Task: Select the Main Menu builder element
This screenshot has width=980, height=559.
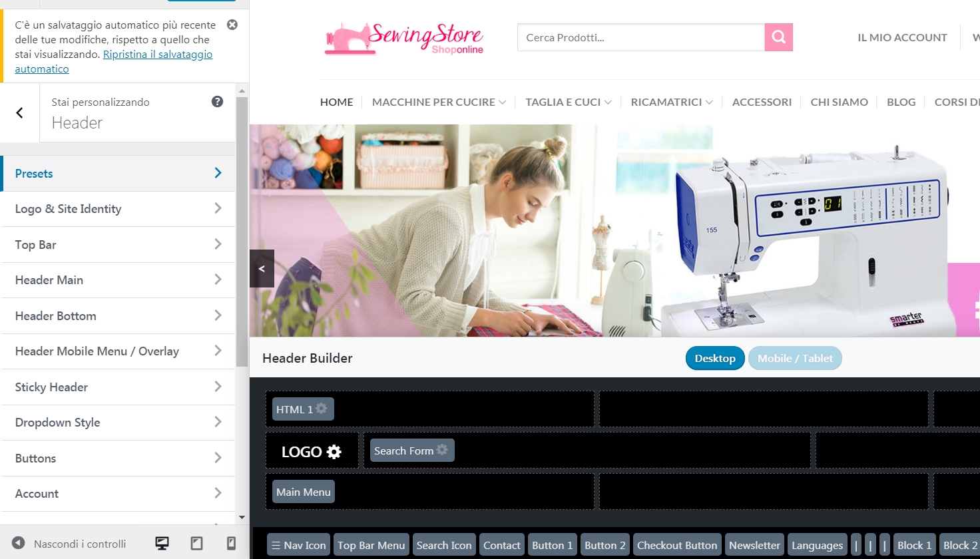Action: [x=304, y=492]
